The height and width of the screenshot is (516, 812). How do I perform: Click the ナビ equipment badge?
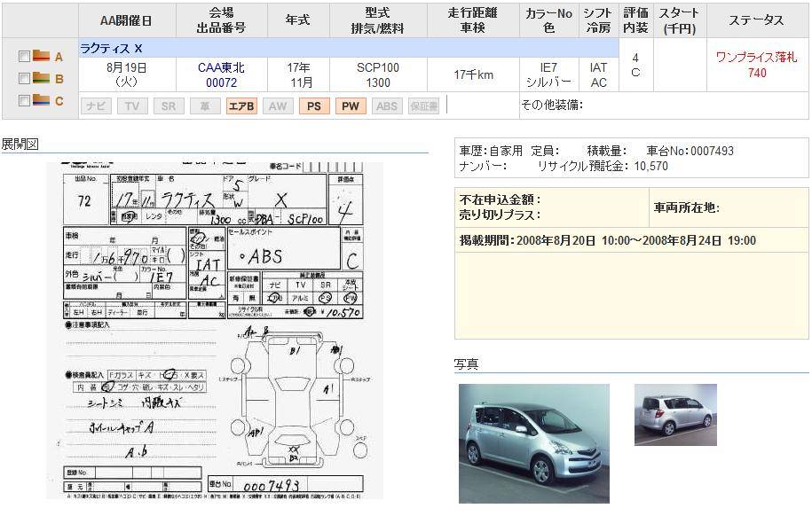[x=96, y=106]
